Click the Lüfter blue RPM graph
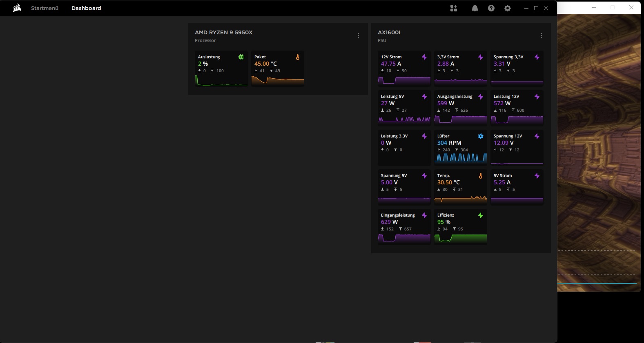This screenshot has width=644, height=343. [461, 158]
